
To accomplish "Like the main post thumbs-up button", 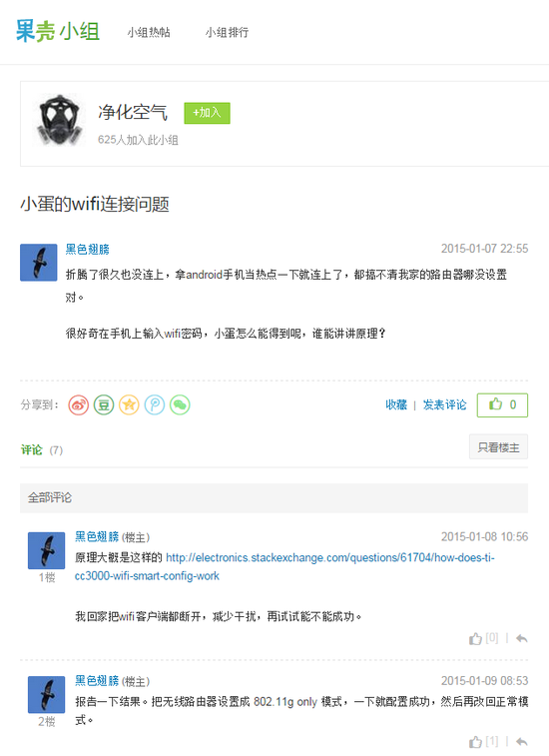I will click(502, 405).
